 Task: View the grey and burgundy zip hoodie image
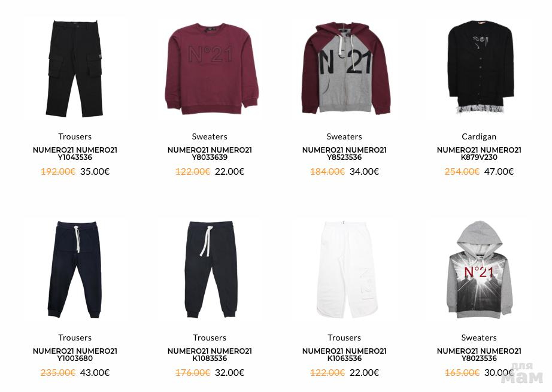pyautogui.click(x=344, y=69)
